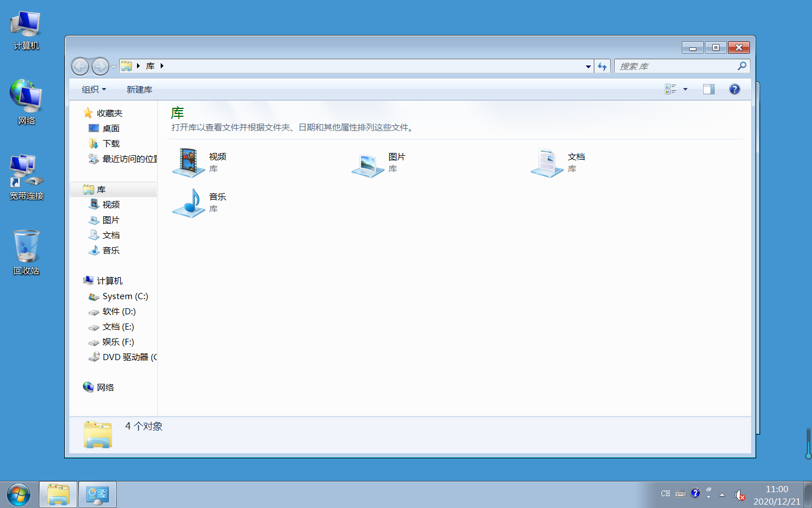Expand the 库 breadcrumb arrow
Viewport: 812px width, 508px height.
point(162,66)
